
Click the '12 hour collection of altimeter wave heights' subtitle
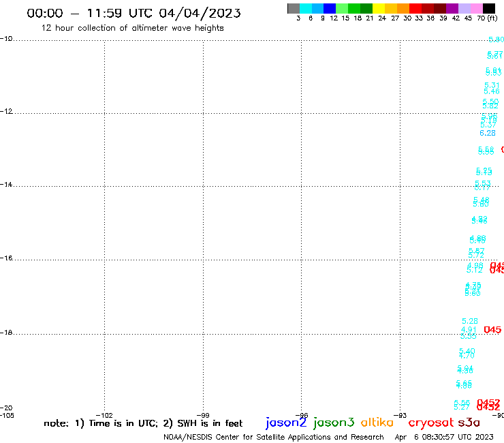tap(132, 28)
